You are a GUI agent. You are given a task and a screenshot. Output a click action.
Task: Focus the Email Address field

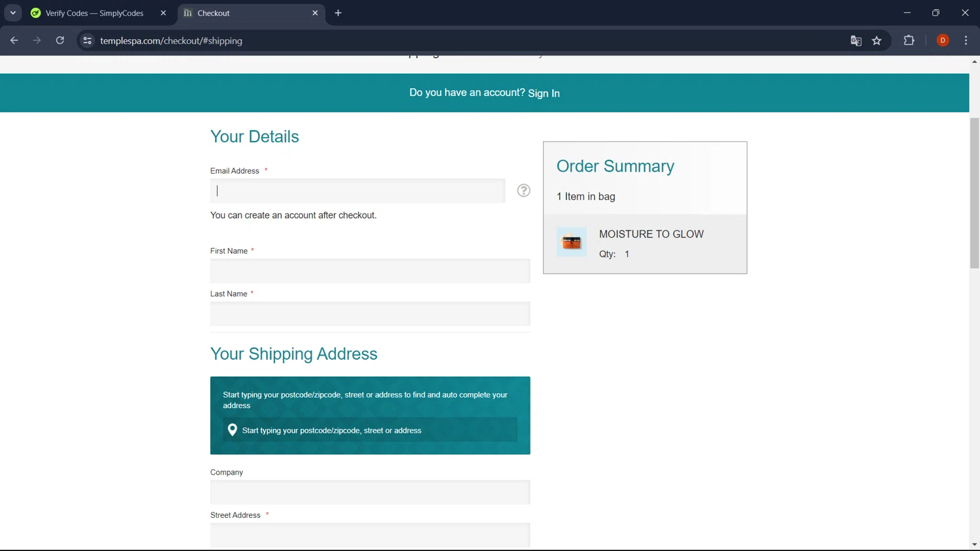pyautogui.click(x=357, y=191)
